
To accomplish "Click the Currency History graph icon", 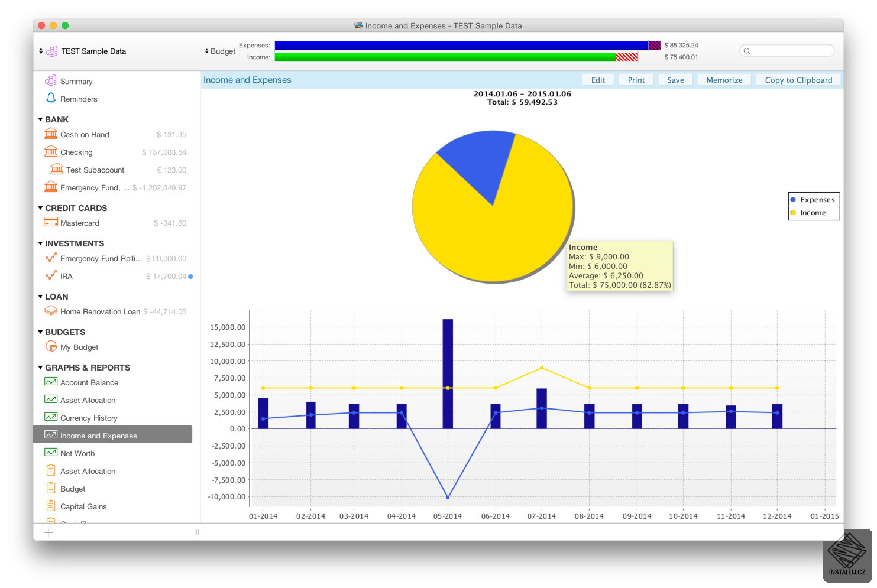I will (51, 417).
